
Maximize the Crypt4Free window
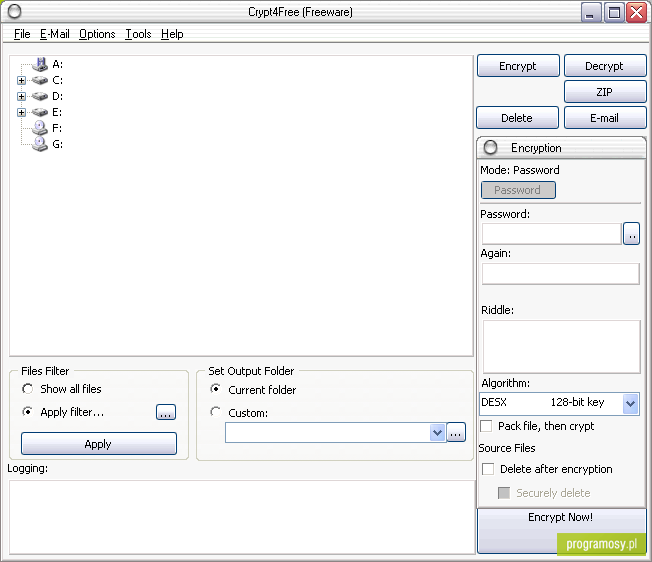pos(614,12)
